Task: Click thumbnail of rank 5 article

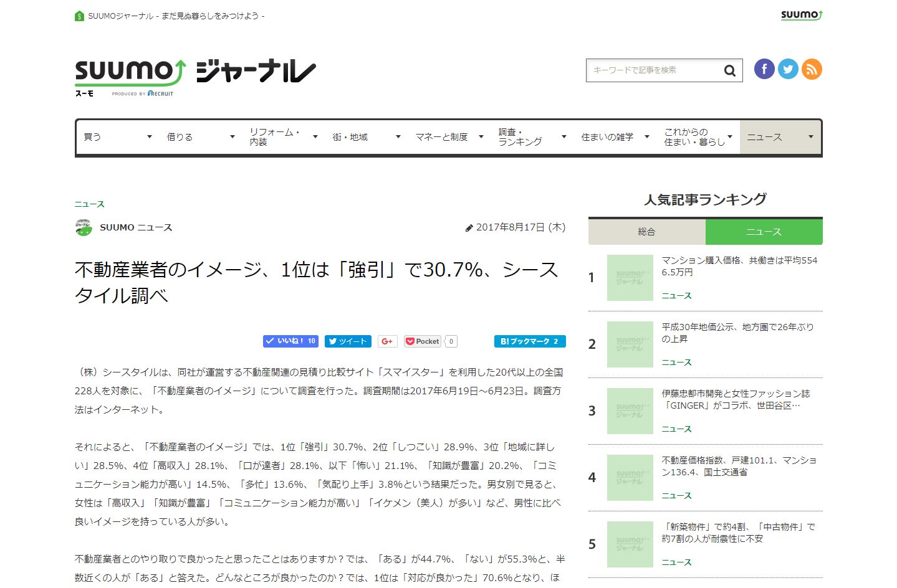Action: 630,544
